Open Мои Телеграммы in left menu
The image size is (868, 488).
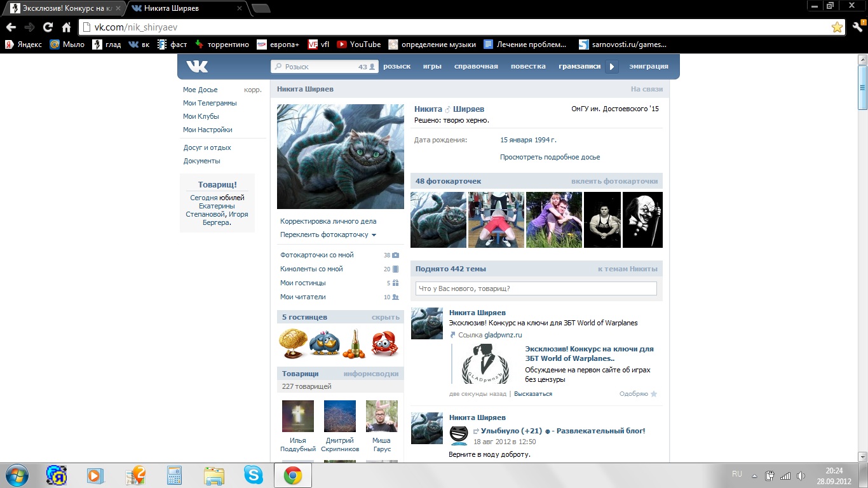210,103
